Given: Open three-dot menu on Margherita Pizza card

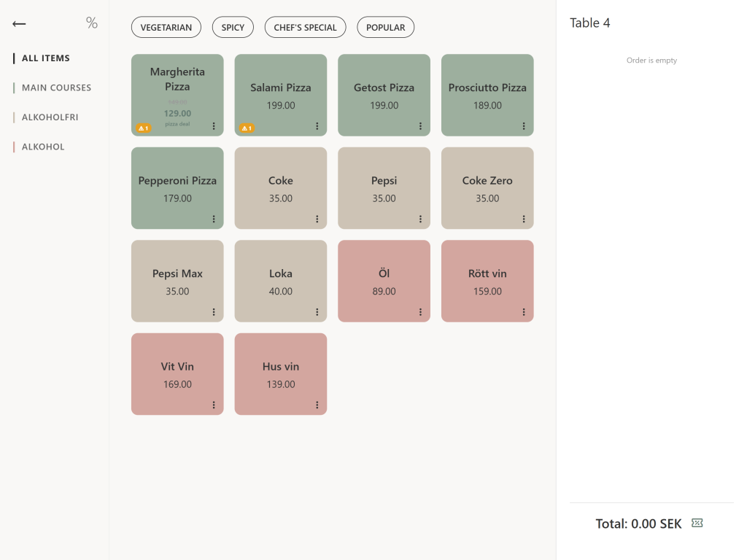Looking at the screenshot, I should click(214, 126).
